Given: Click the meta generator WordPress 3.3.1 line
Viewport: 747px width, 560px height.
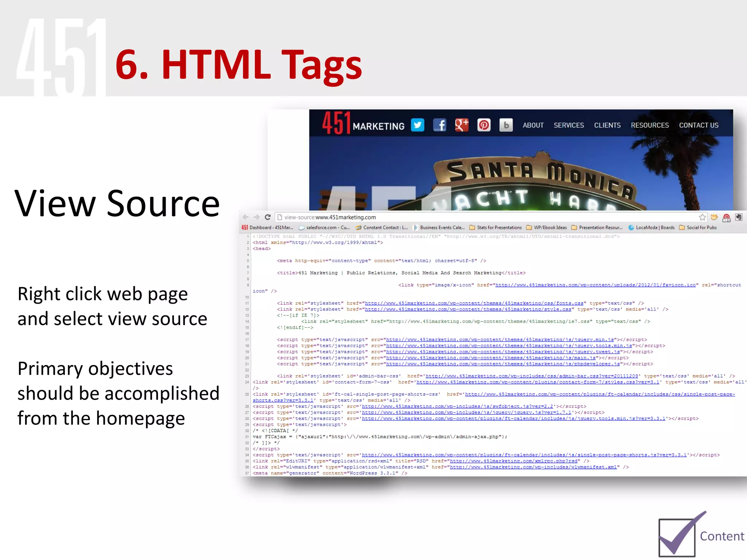Looking at the screenshot, I should [330, 473].
